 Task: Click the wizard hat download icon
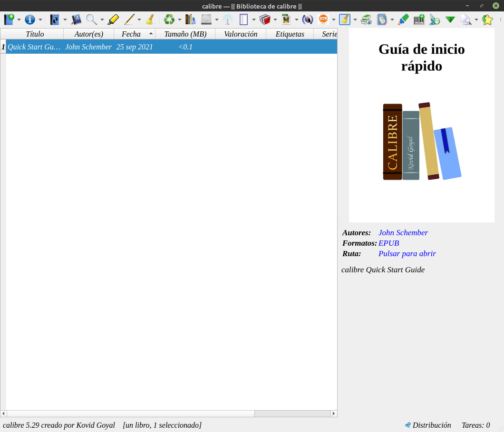pyautogui.click(x=435, y=19)
